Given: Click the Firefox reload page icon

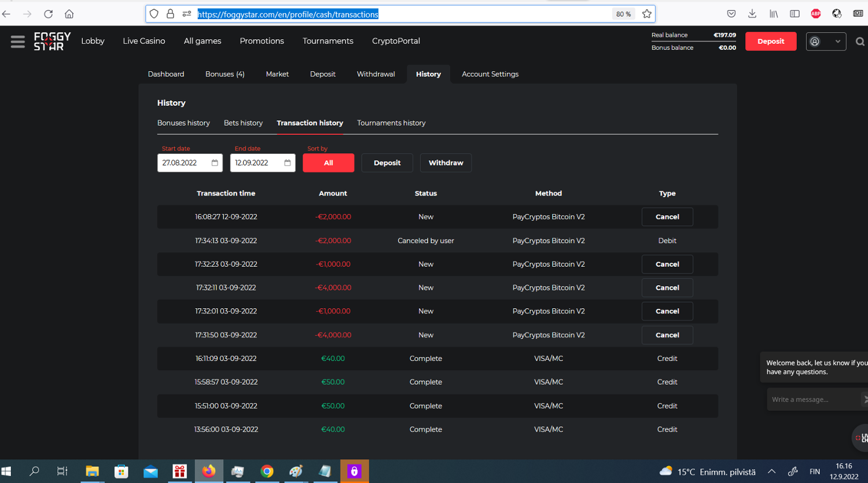Looking at the screenshot, I should coord(48,14).
